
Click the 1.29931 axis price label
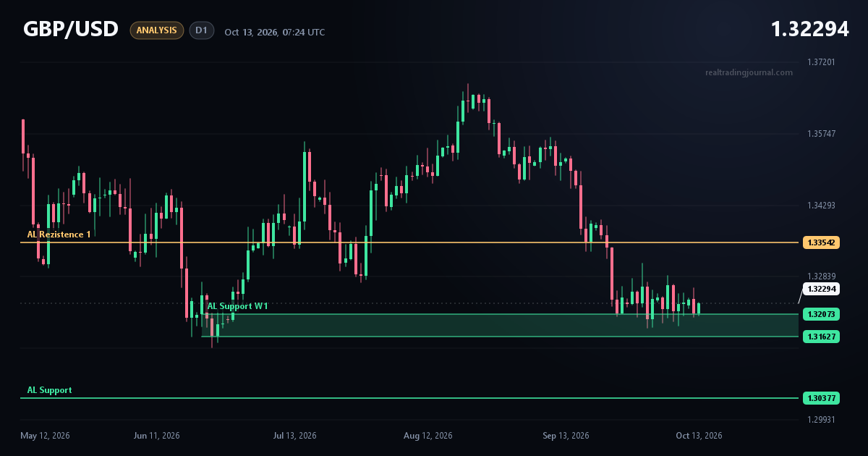point(821,420)
